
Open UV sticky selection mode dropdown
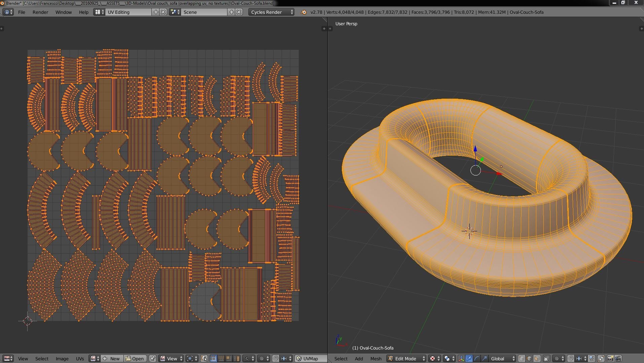pyautogui.click(x=249, y=359)
